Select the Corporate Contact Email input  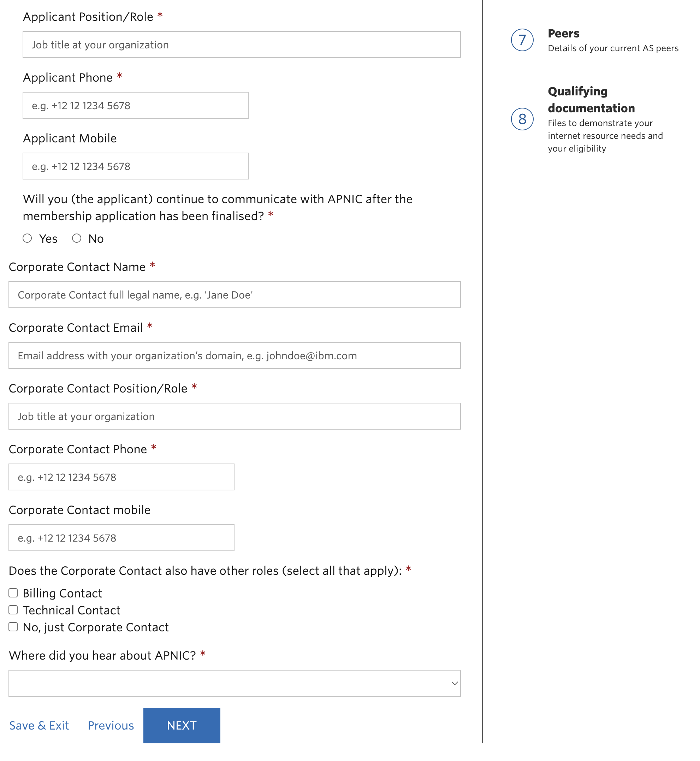(234, 355)
